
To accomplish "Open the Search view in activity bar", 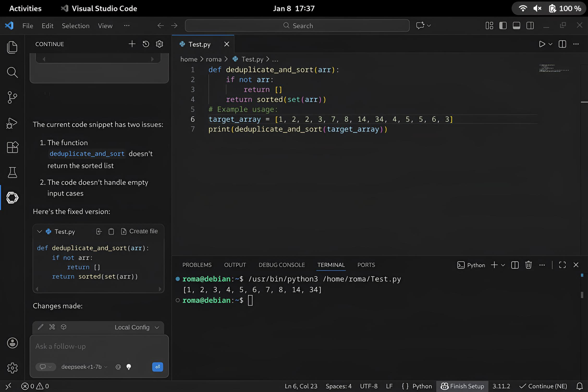I will tap(12, 72).
